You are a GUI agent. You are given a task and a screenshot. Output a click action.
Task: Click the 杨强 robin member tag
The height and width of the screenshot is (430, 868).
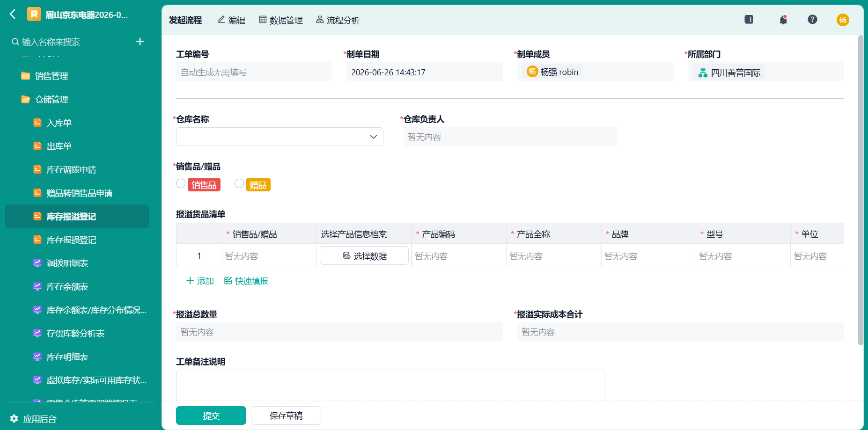point(552,72)
